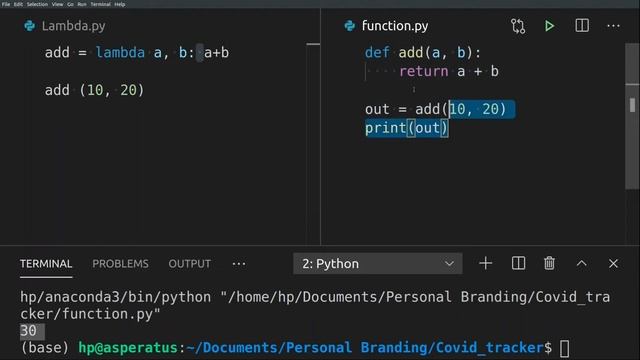Open the Terminal menu in menu bar

(100, 4)
